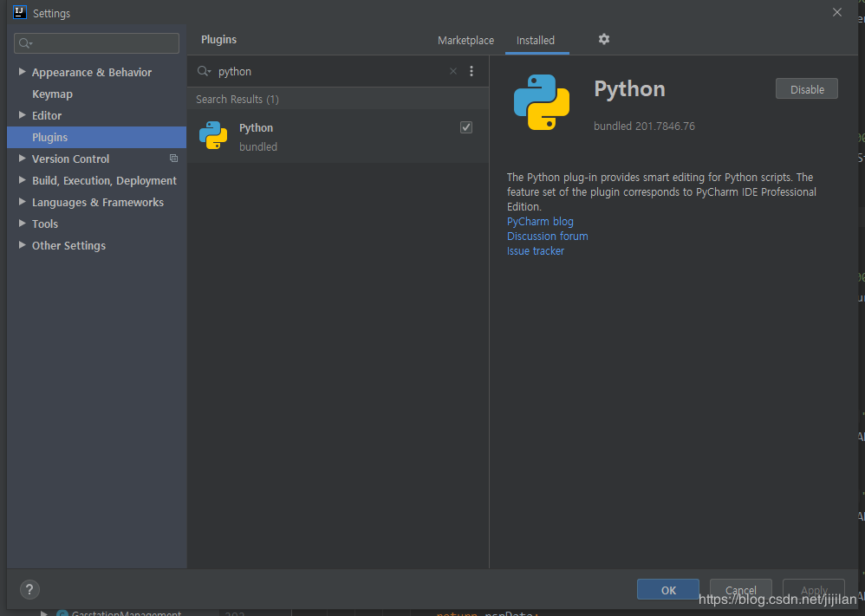
Task: Open the Issue tracker link
Action: (x=536, y=251)
